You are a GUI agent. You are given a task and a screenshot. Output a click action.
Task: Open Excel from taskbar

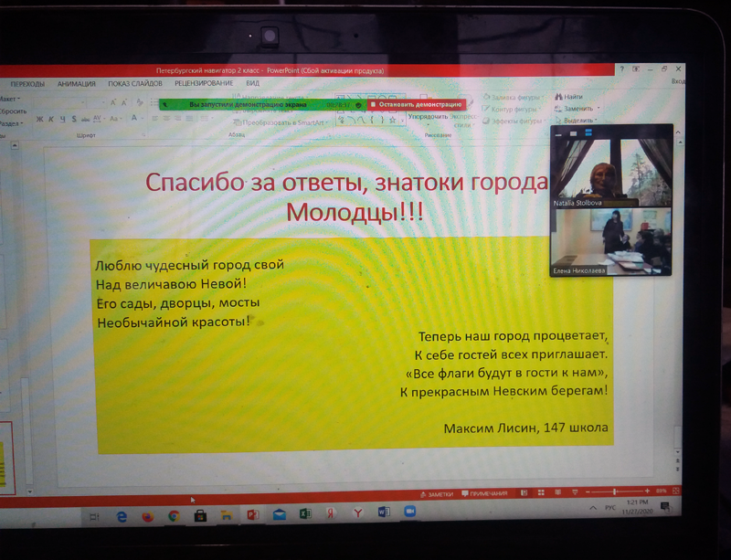point(305,513)
